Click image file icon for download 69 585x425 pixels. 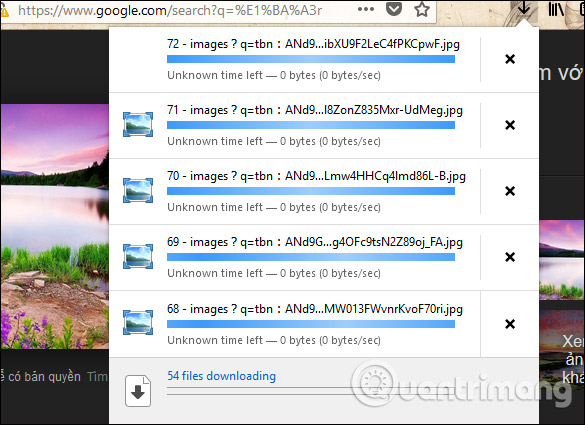[x=138, y=257]
